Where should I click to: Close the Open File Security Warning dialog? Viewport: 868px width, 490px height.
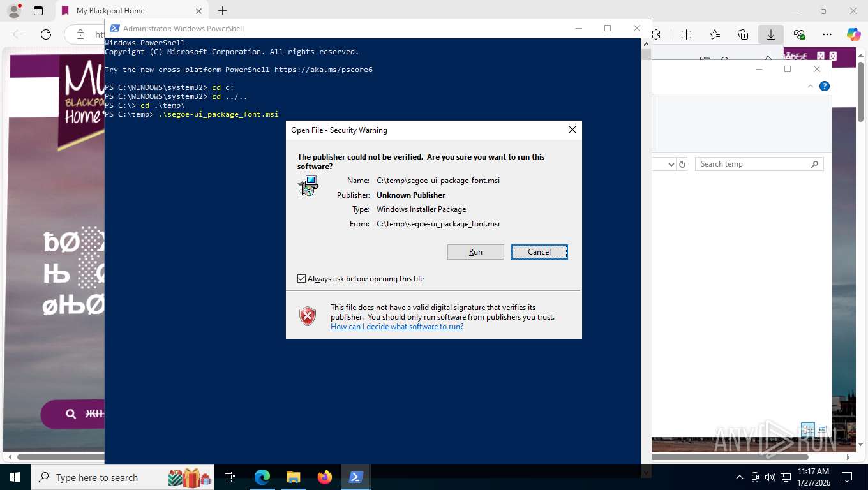coord(572,130)
